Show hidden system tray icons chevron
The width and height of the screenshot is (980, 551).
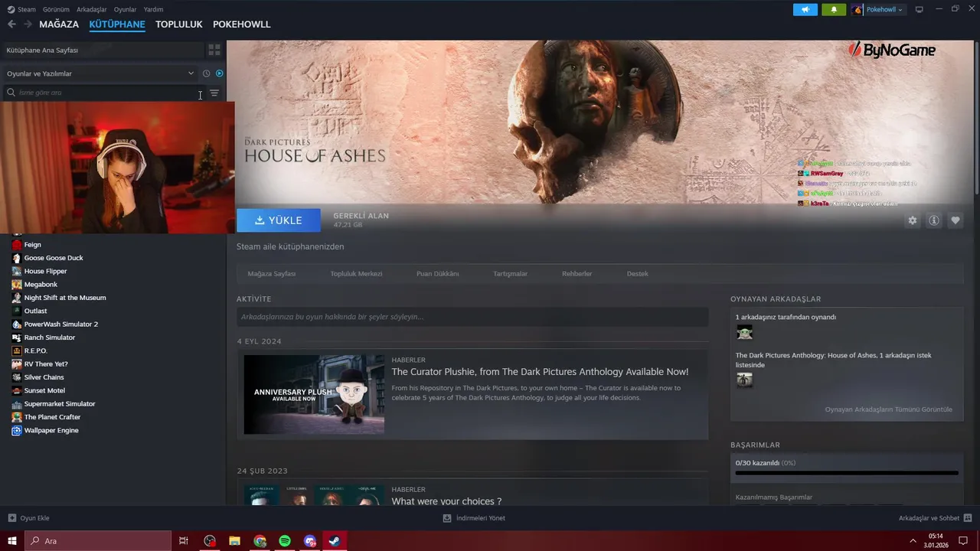pyautogui.click(x=913, y=541)
